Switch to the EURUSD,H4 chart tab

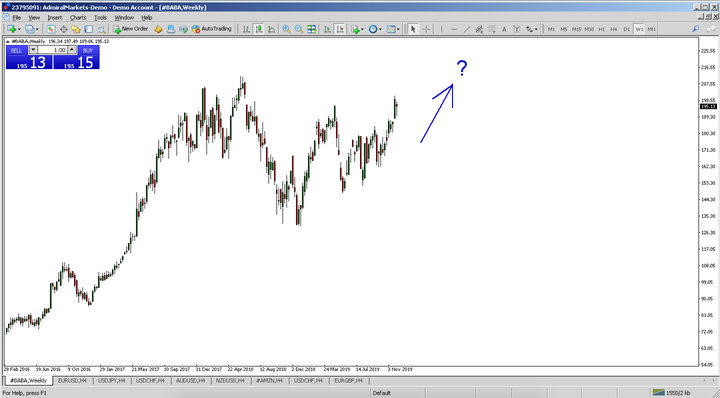point(72,381)
